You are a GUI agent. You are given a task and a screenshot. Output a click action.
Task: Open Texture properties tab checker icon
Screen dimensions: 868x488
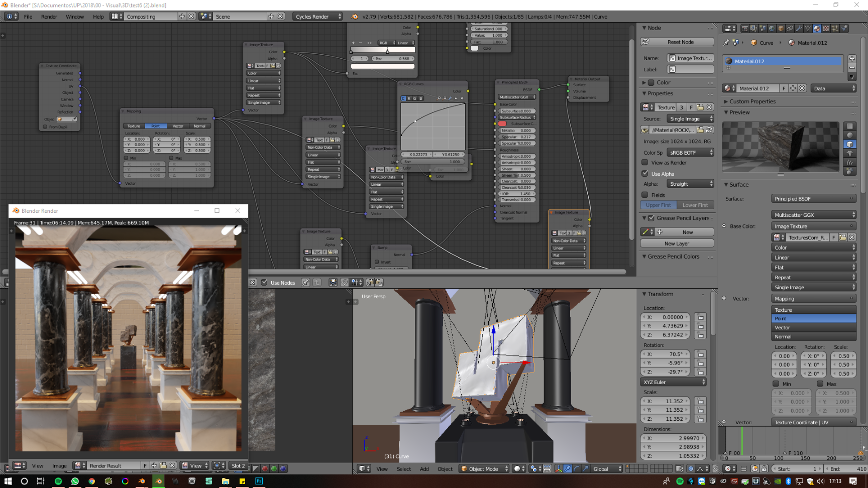[x=826, y=29]
